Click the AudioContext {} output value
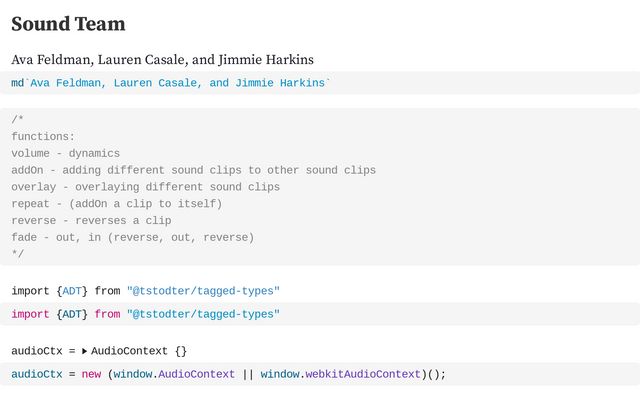 point(139,351)
